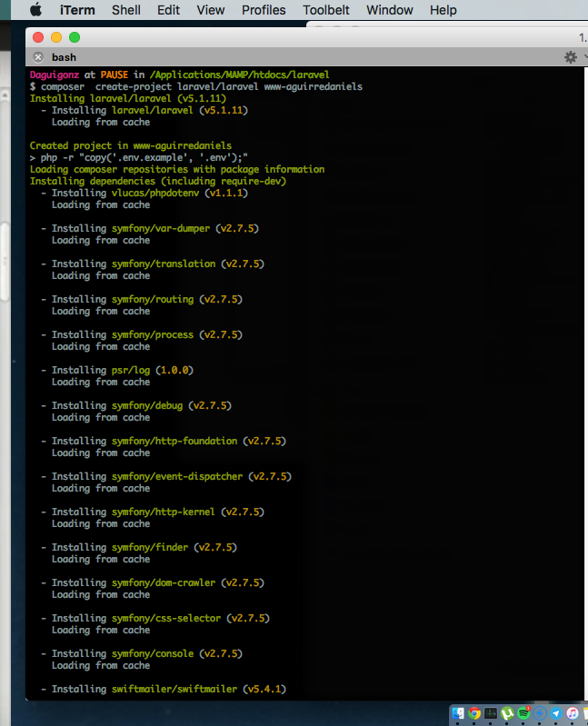Click the symfony/process package name
Screen dimensions: 588x726
click(x=153, y=334)
